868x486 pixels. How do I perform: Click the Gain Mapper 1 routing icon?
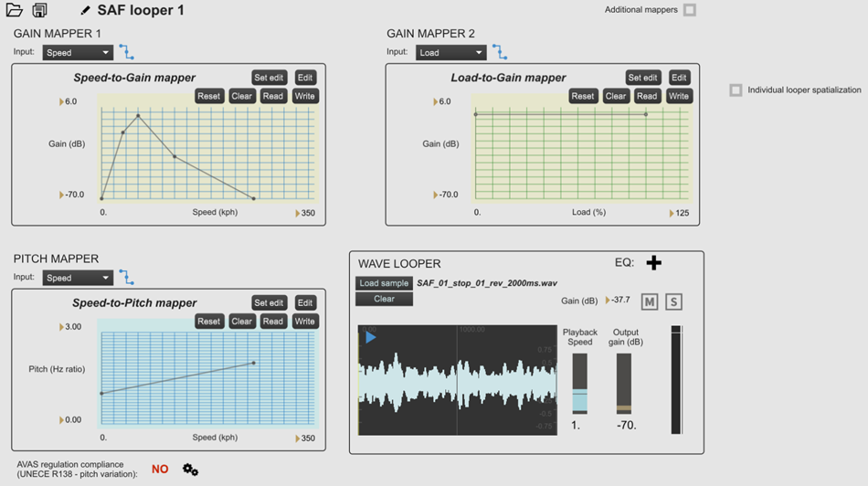[127, 53]
